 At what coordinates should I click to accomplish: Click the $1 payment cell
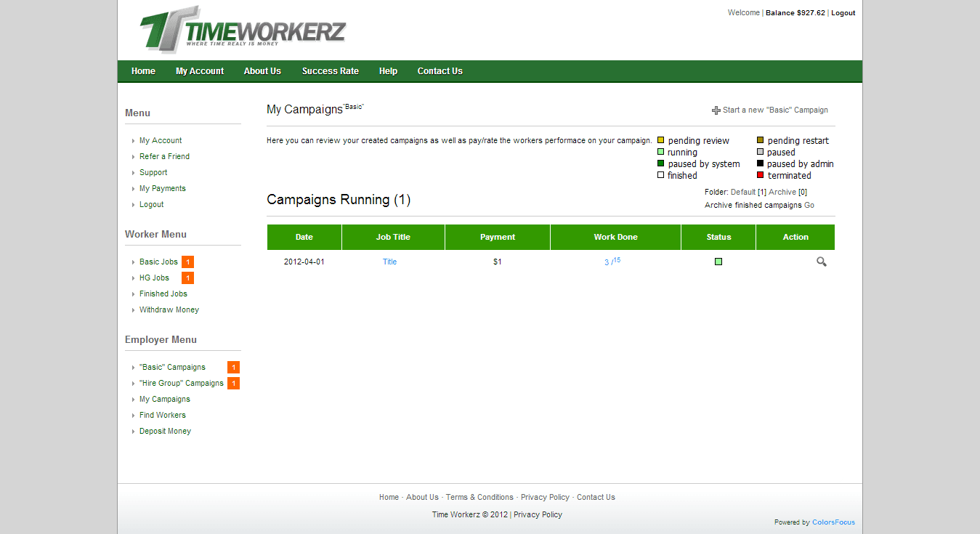click(498, 262)
